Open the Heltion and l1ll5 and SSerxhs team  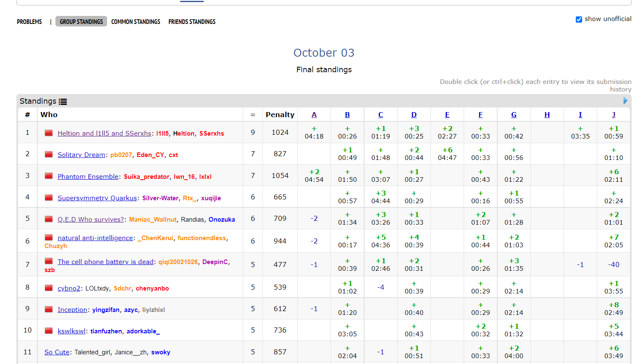[x=104, y=133]
